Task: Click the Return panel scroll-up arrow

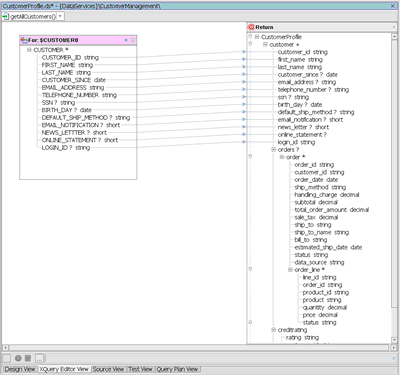Action: point(394,36)
